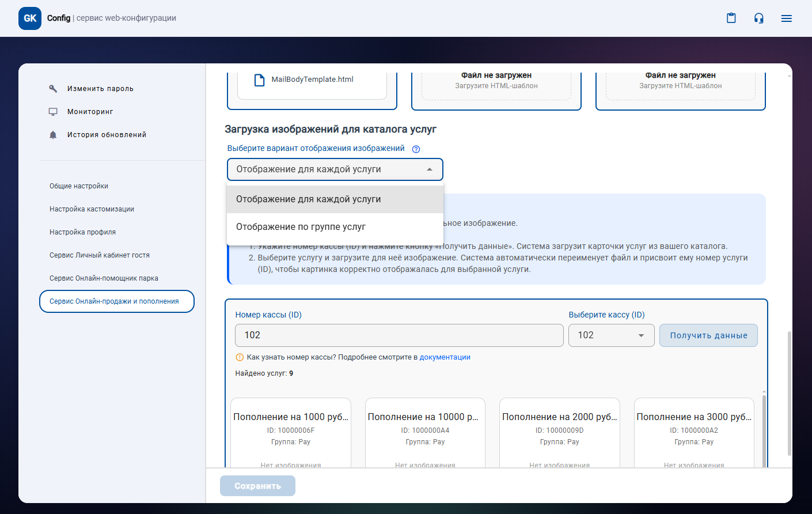
Task: Click the GK Config logo
Action: (x=30, y=18)
